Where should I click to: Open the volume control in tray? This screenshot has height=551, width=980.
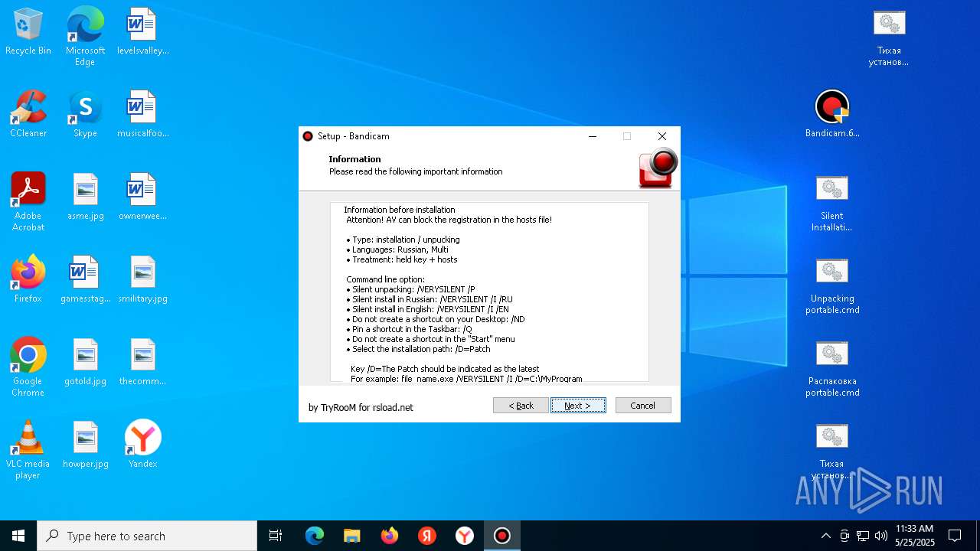pos(881,536)
